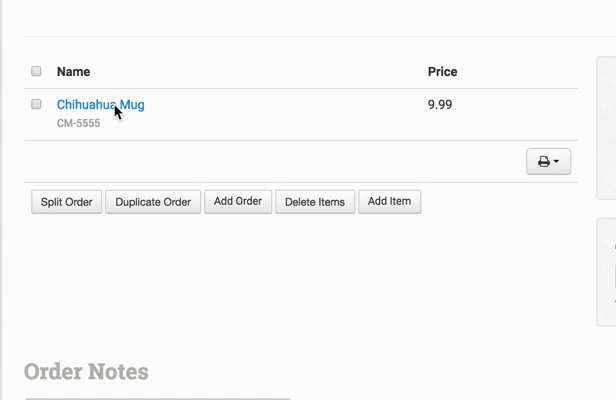Click the Add Item button
Image resolution: width=616 pixels, height=400 pixels.
click(x=389, y=201)
